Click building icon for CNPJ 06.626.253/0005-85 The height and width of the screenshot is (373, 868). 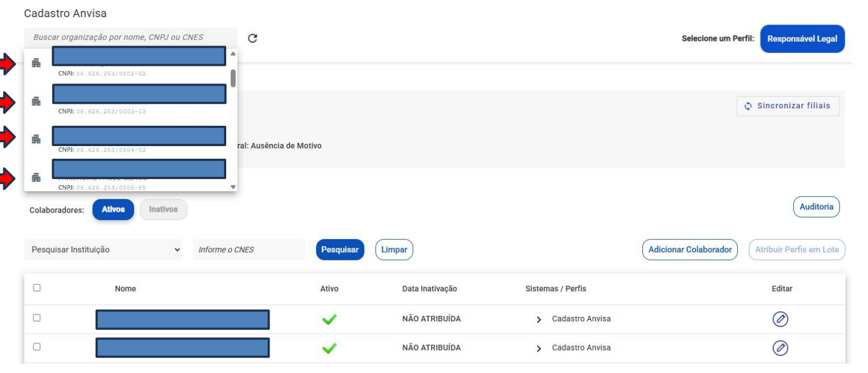[x=36, y=177]
